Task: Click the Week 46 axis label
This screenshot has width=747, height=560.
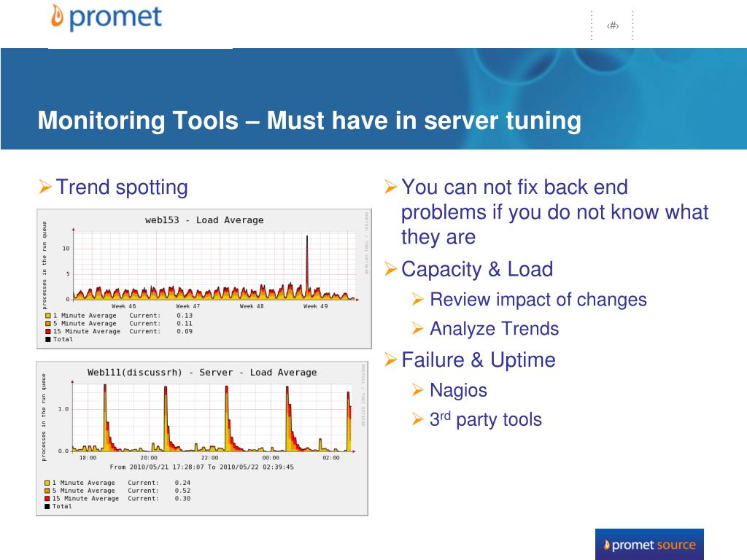Action: click(124, 306)
